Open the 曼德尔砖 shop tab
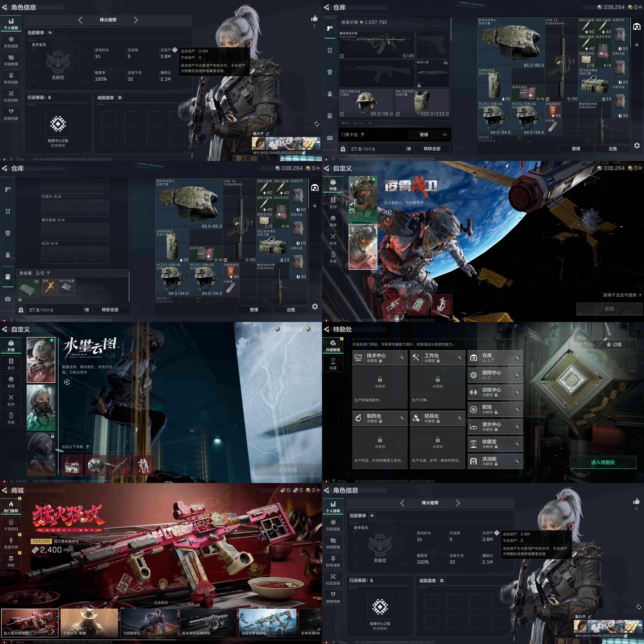This screenshot has height=644, width=644. [11, 543]
